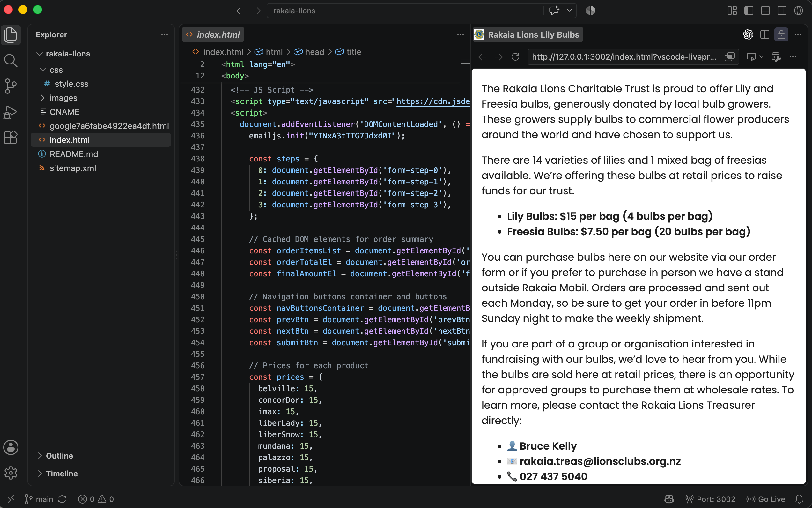Open the CNAME file
Viewport: 812px width, 508px height.
click(101, 112)
